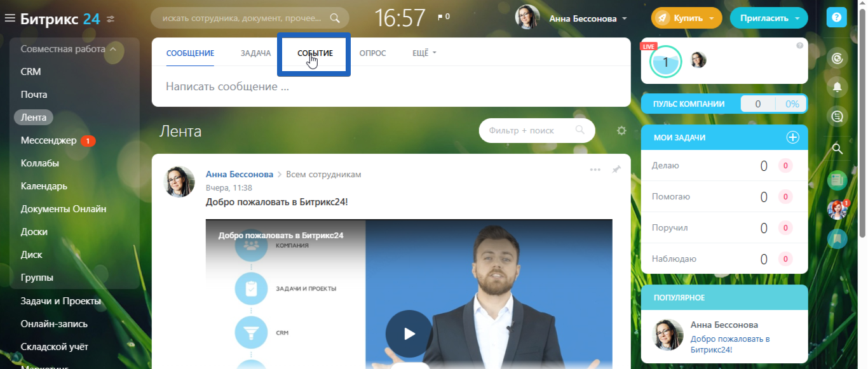Open Коллабы in left menu
This screenshot has width=868, height=369.
click(x=39, y=163)
